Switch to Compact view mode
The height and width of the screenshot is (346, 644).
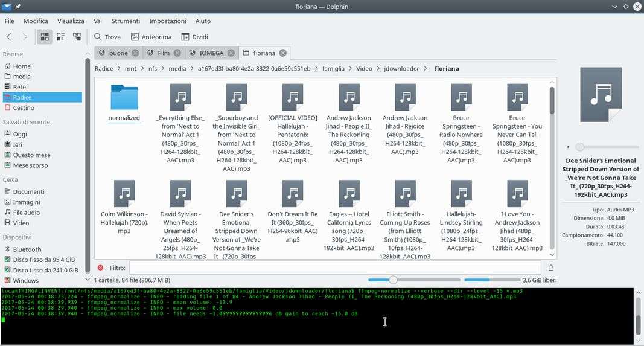[60, 37]
